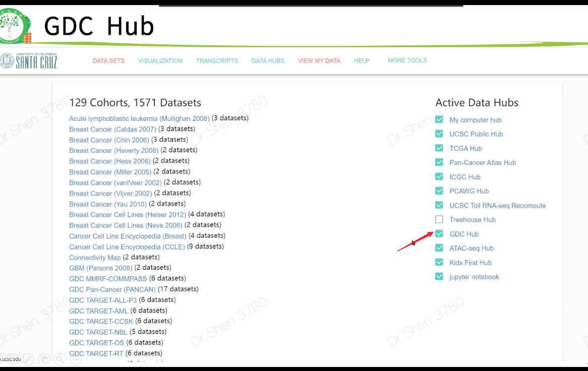Toggle the GDC Hub checkbox

point(439,234)
